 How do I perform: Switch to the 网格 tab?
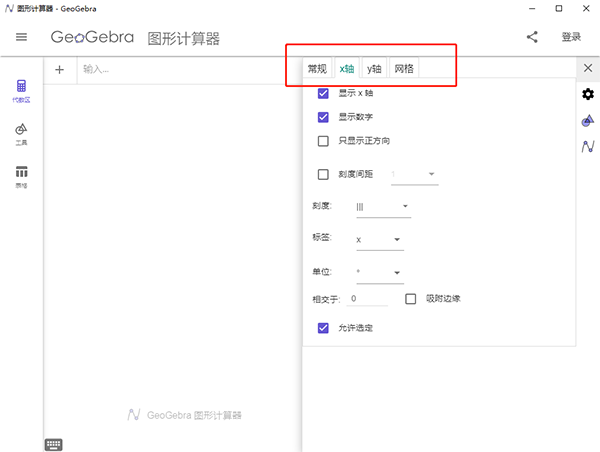tap(403, 69)
